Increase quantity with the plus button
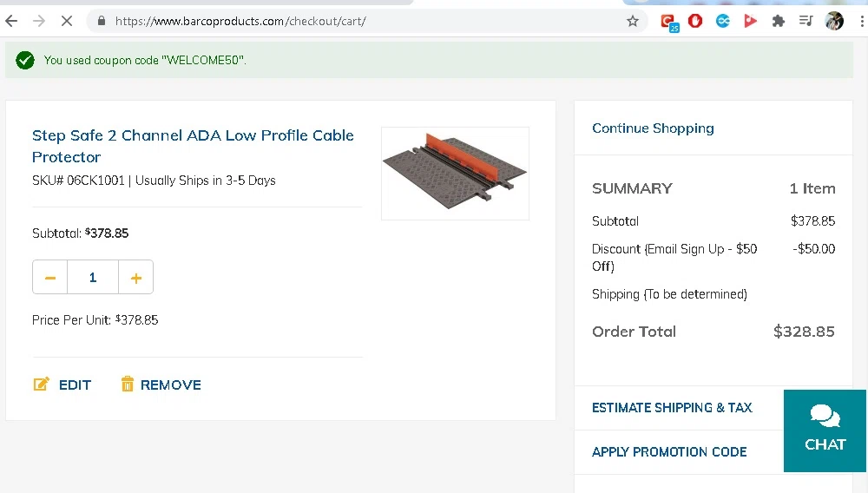The width and height of the screenshot is (868, 493). click(135, 277)
